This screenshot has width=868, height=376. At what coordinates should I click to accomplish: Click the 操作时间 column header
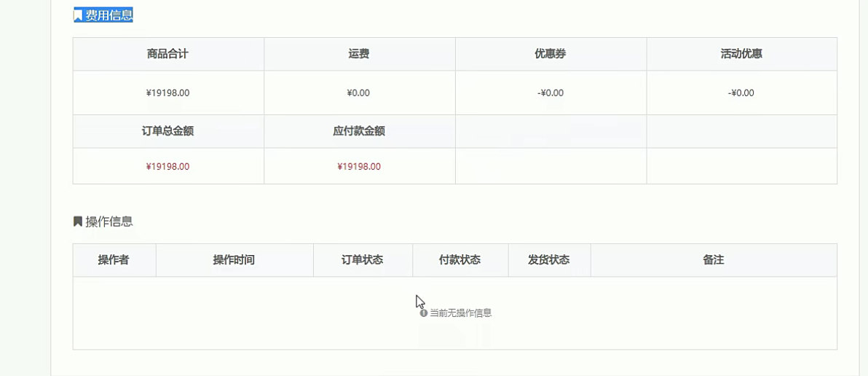234,259
